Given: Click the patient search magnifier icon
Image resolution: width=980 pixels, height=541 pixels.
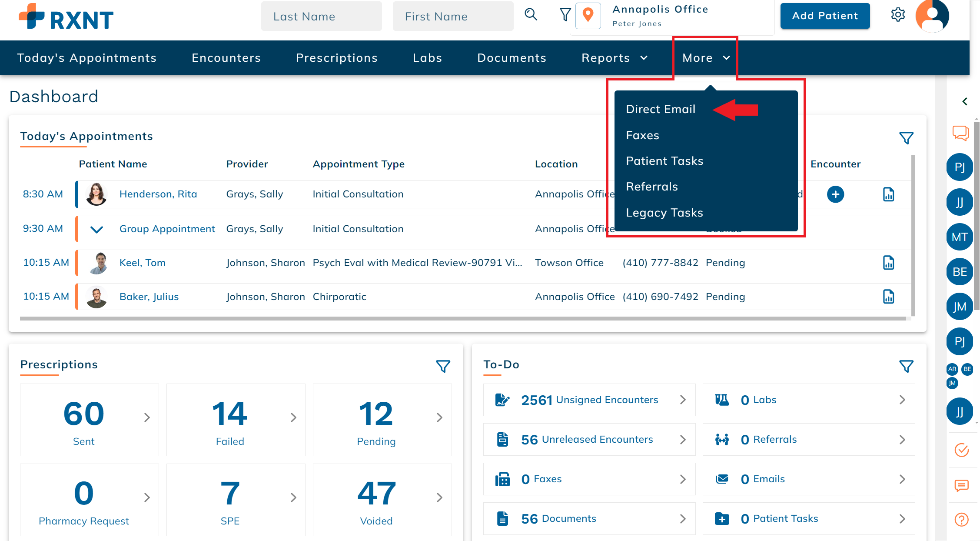Looking at the screenshot, I should (531, 15).
